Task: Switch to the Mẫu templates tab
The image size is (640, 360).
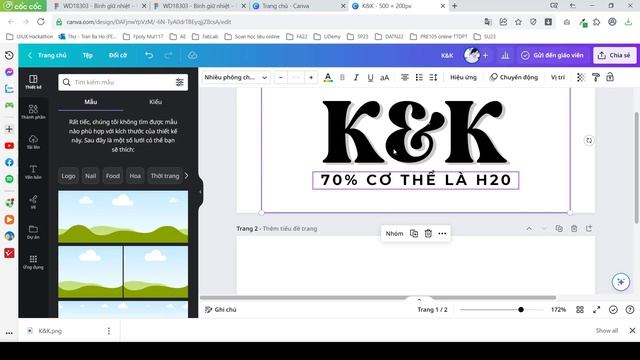Action: [x=91, y=102]
